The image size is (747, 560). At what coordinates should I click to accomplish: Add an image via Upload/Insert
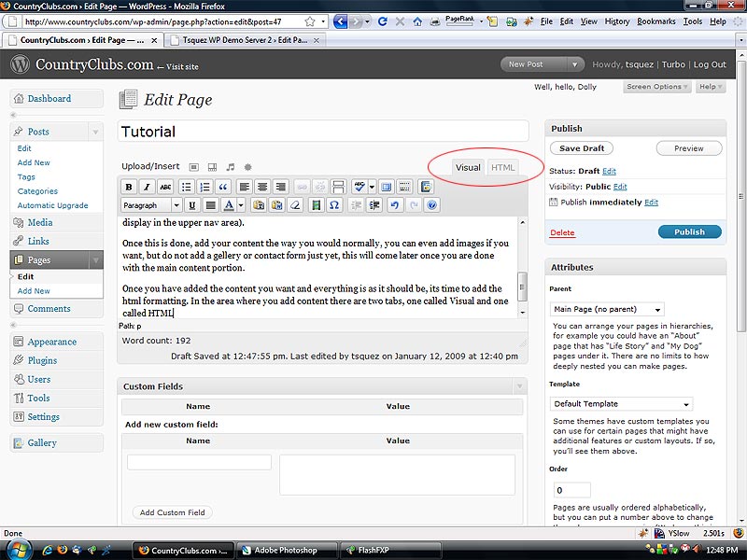[194, 167]
